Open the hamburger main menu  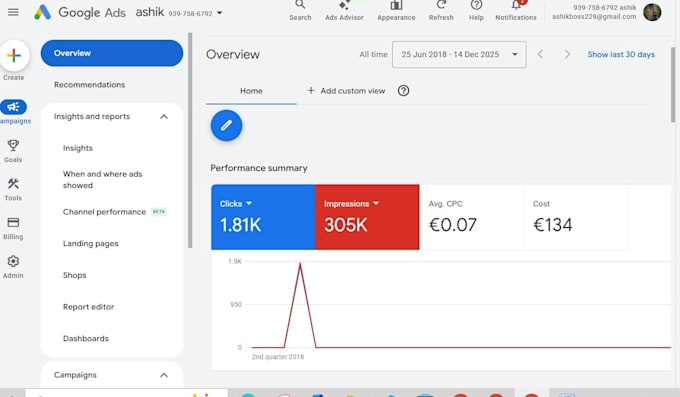pos(13,12)
